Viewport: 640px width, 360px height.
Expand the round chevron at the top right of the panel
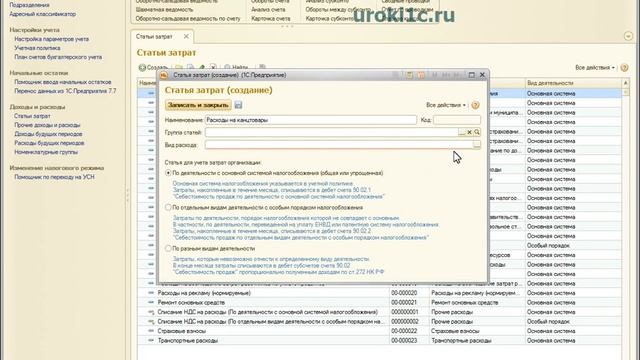point(628,36)
